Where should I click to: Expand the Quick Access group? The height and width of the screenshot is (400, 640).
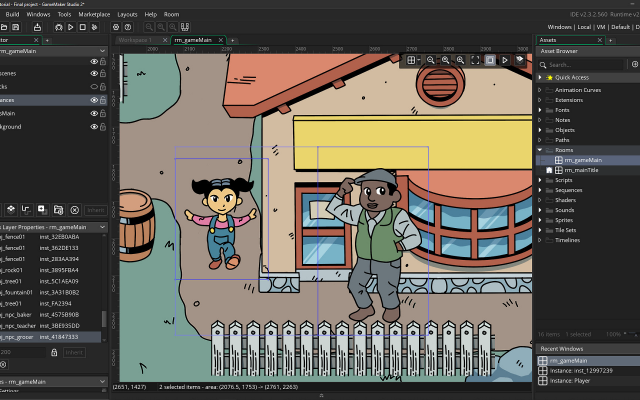[540, 77]
